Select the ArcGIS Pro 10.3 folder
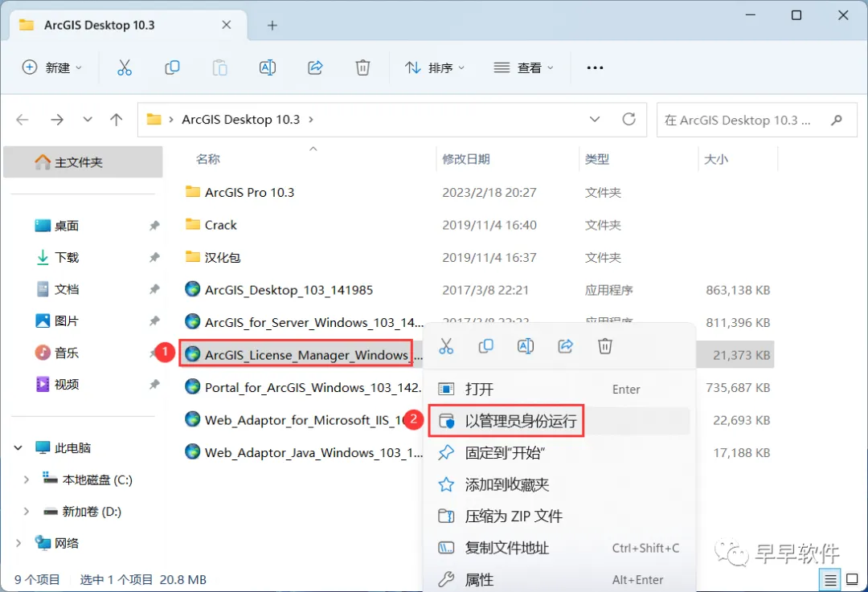The image size is (868, 592). pos(250,192)
